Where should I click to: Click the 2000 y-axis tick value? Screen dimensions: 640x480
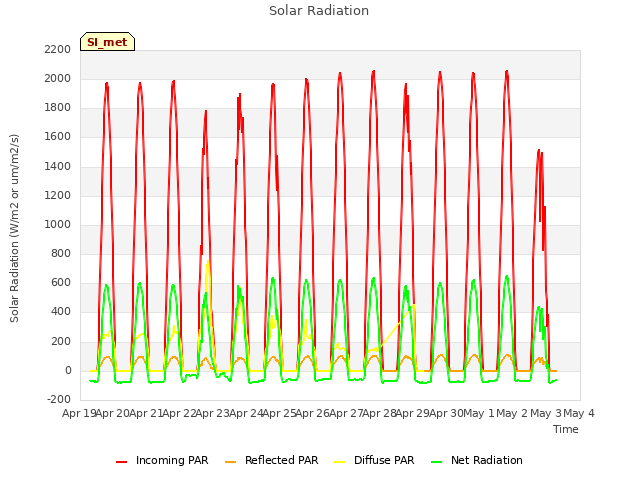(58, 78)
